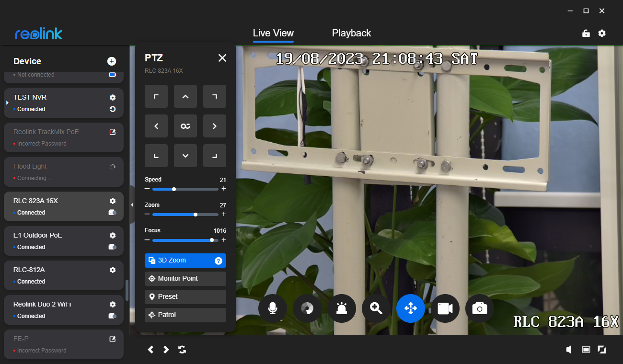The height and width of the screenshot is (364, 623).
Task: Open the Monitor Point option
Action: point(185,279)
